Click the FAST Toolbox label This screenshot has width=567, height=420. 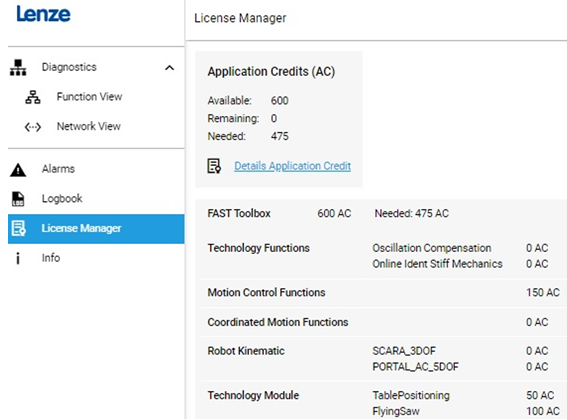coord(239,213)
